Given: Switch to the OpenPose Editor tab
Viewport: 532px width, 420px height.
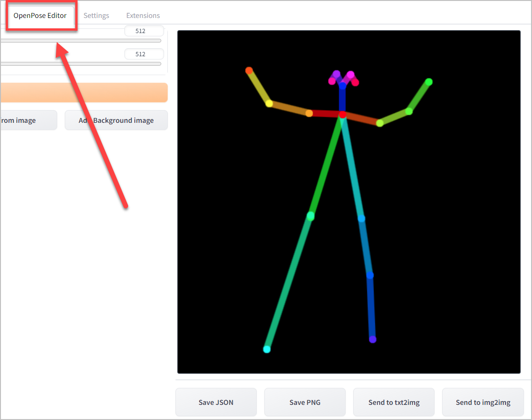Looking at the screenshot, I should click(x=41, y=15).
